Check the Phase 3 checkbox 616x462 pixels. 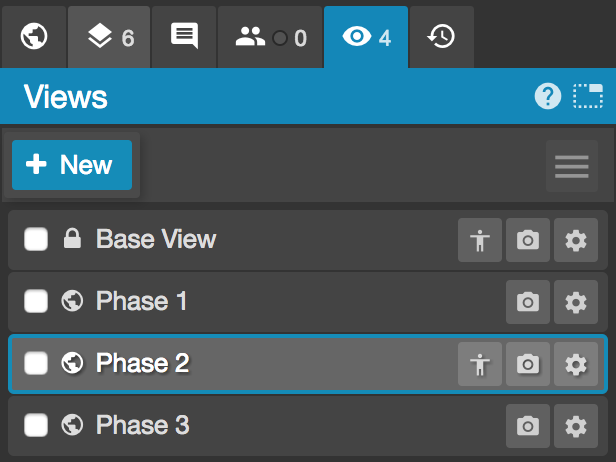tap(36, 426)
